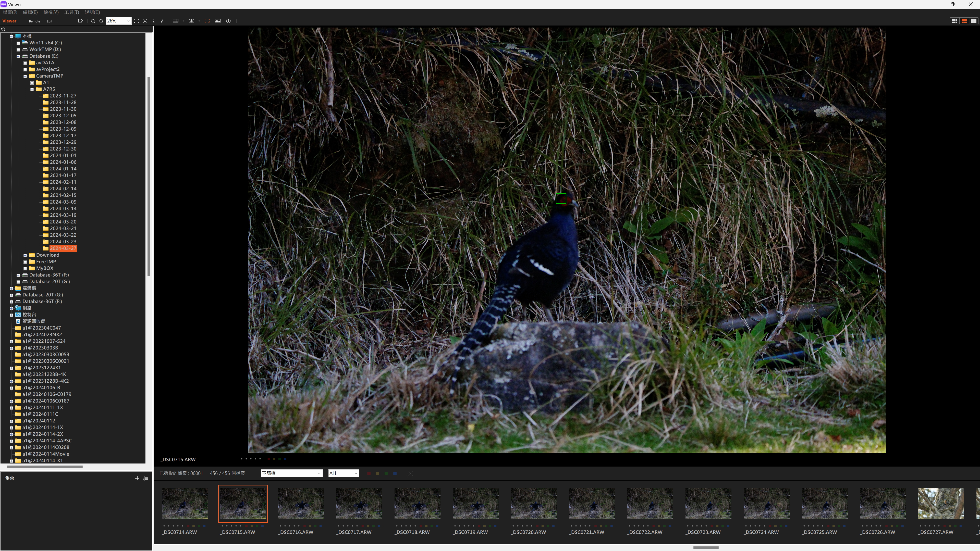
Task: Show image at actual pixel size icon
Action: tap(145, 21)
